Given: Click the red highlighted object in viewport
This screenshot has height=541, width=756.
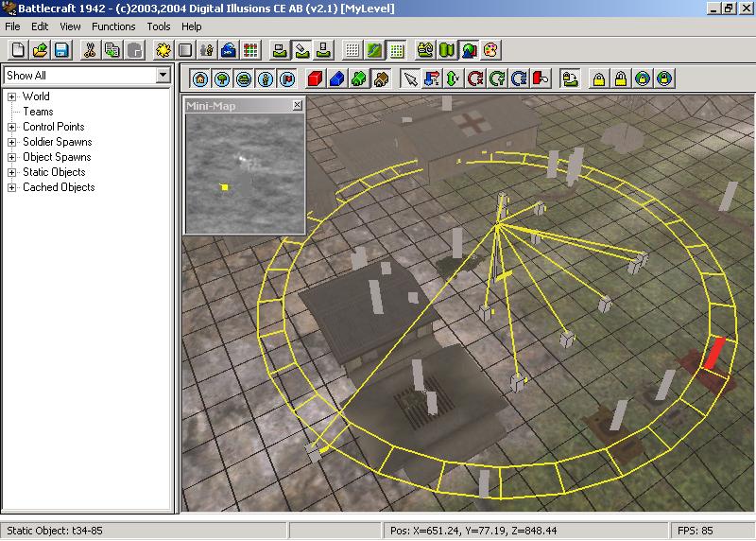Looking at the screenshot, I should click(x=714, y=354).
